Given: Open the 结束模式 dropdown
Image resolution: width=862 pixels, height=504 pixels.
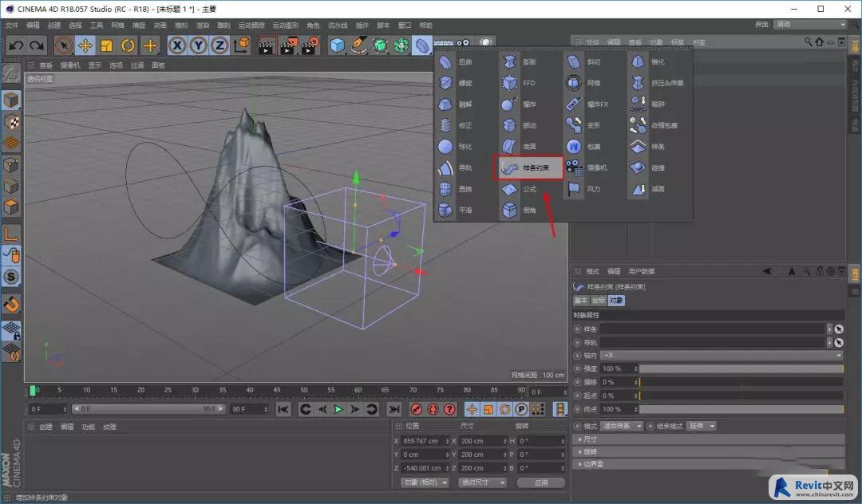Looking at the screenshot, I should 702,426.
